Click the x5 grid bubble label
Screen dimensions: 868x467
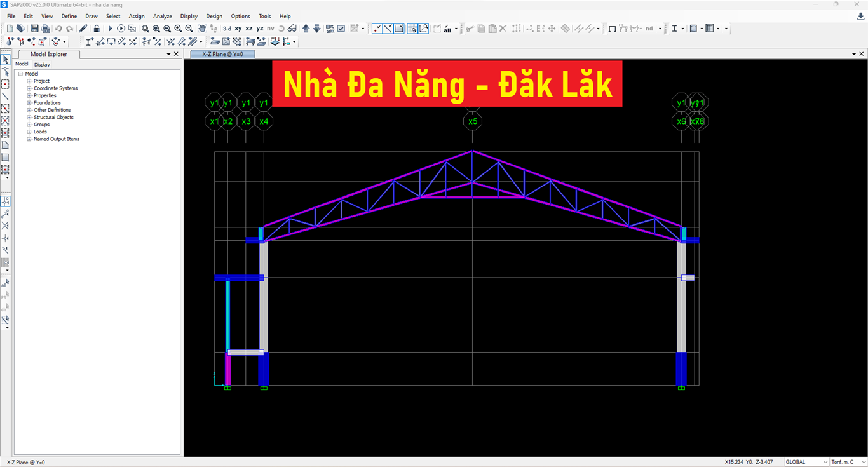click(x=472, y=121)
